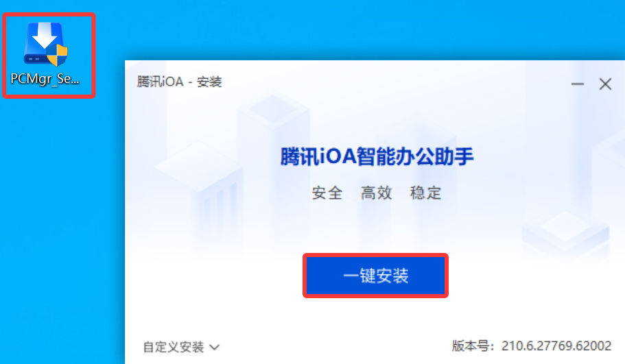Click the white download arrow on PCMgr icon
Viewport: 625px width, 364px height.
[x=44, y=36]
